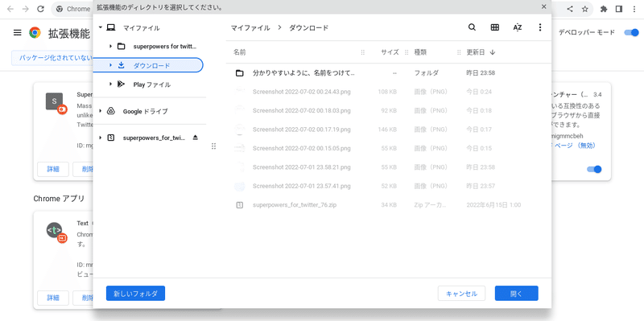Click ダウンロード in breadcrumb path
Image resolution: width=644 pixels, height=321 pixels.
(309, 28)
